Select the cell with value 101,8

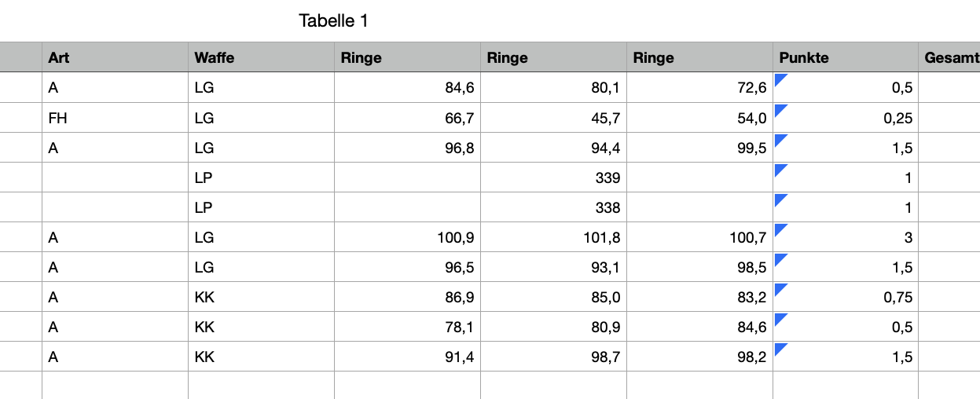pyautogui.click(x=553, y=237)
